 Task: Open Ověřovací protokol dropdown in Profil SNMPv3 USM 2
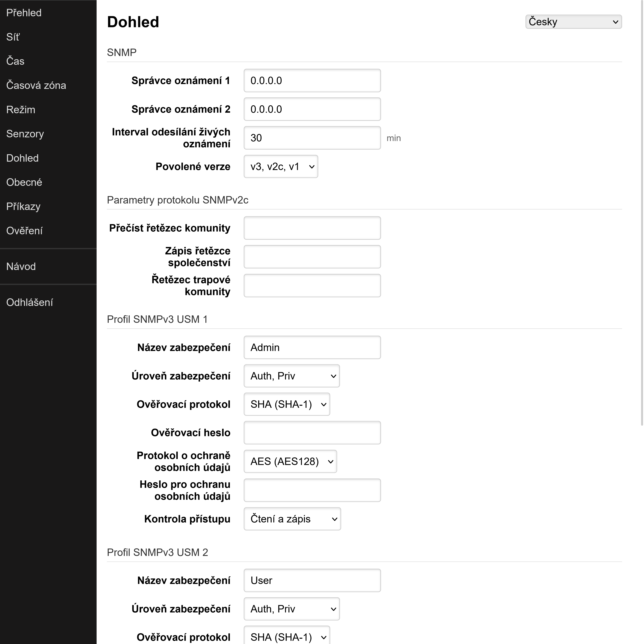(x=287, y=636)
